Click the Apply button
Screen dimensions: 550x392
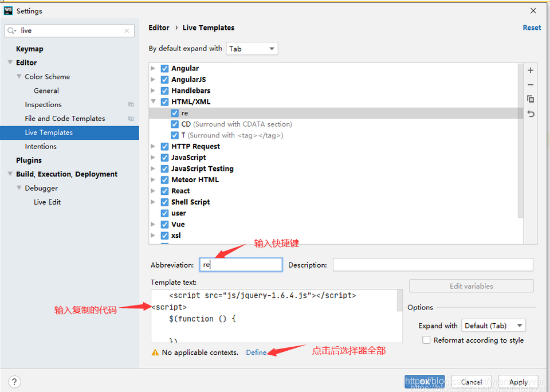(518, 382)
